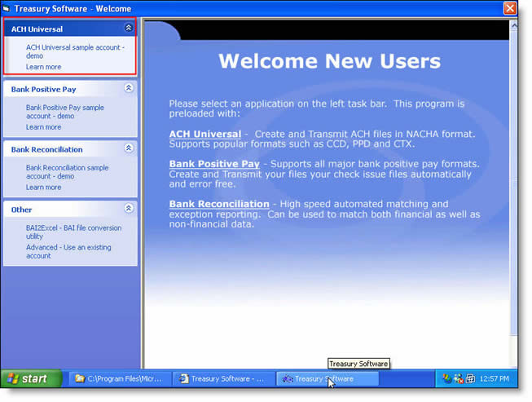
Task: Follow the underlined Bank Reconciliation welcome link
Action: (x=219, y=204)
